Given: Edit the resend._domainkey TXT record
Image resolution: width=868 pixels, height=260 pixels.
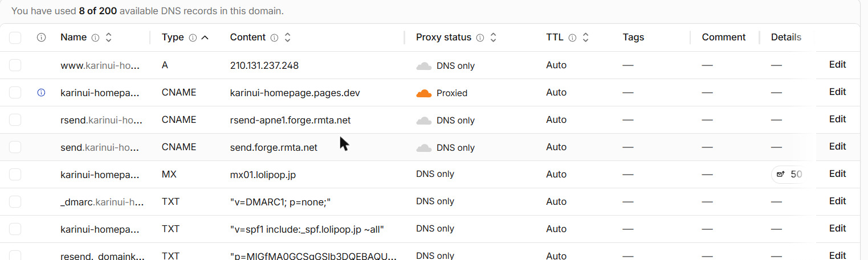Looking at the screenshot, I should click(837, 255).
